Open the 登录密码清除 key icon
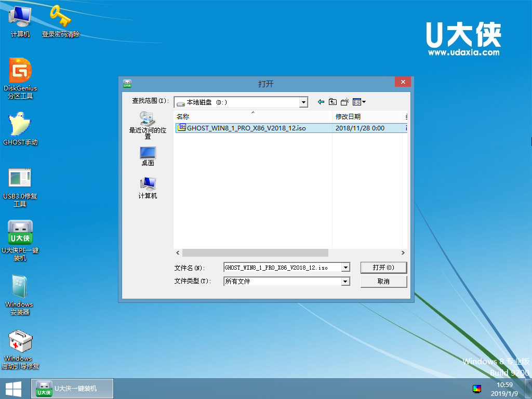The width and height of the screenshot is (532, 399). pos(60,21)
